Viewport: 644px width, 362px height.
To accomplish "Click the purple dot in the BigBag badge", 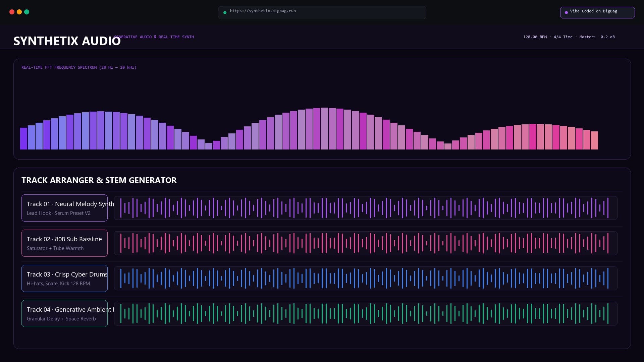I will (x=566, y=12).
